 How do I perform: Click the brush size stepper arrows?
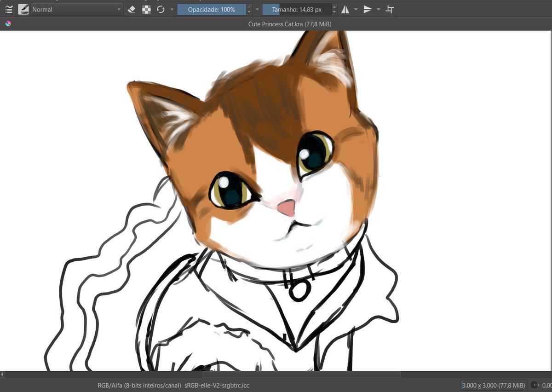pos(334,9)
